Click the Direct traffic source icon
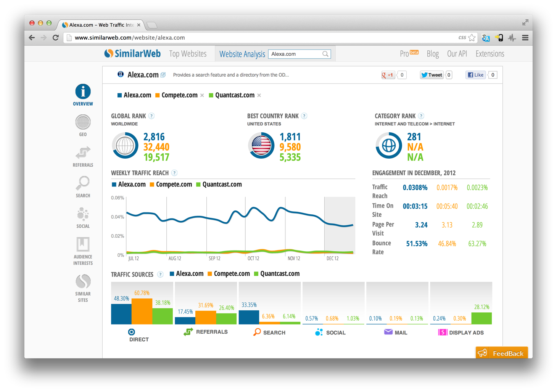The width and height of the screenshot is (557, 392). click(x=132, y=332)
